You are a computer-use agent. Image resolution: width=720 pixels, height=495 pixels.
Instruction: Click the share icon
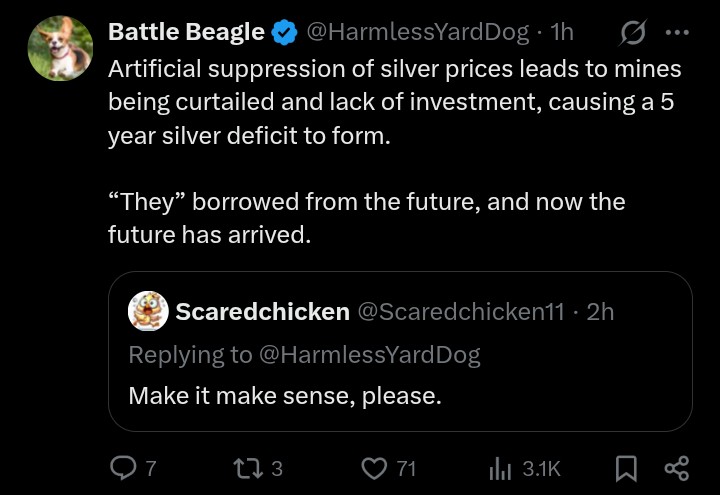coord(677,468)
